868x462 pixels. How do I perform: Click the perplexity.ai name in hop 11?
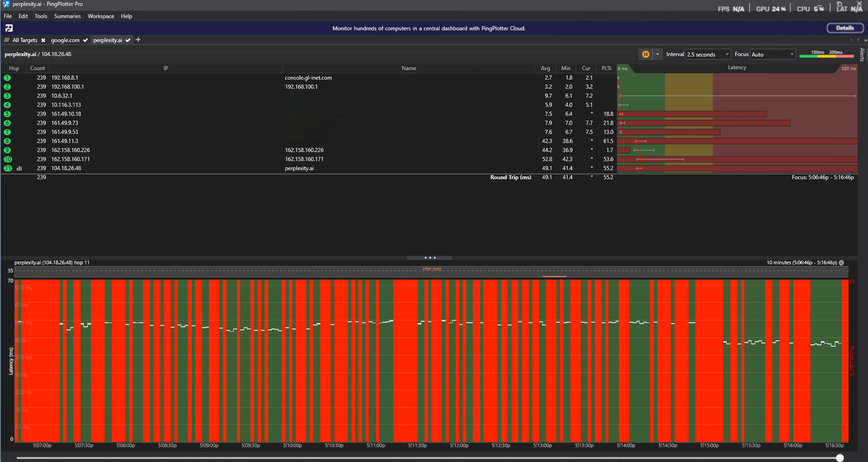coord(299,168)
